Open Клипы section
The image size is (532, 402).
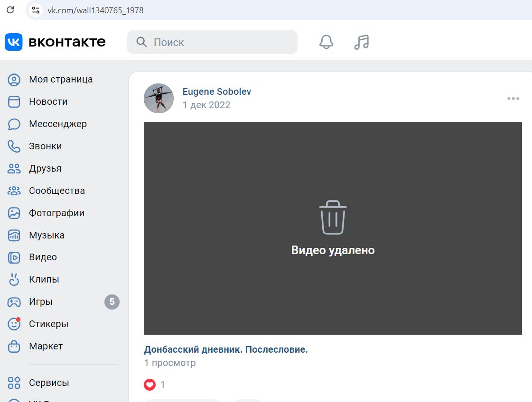pyautogui.click(x=44, y=279)
